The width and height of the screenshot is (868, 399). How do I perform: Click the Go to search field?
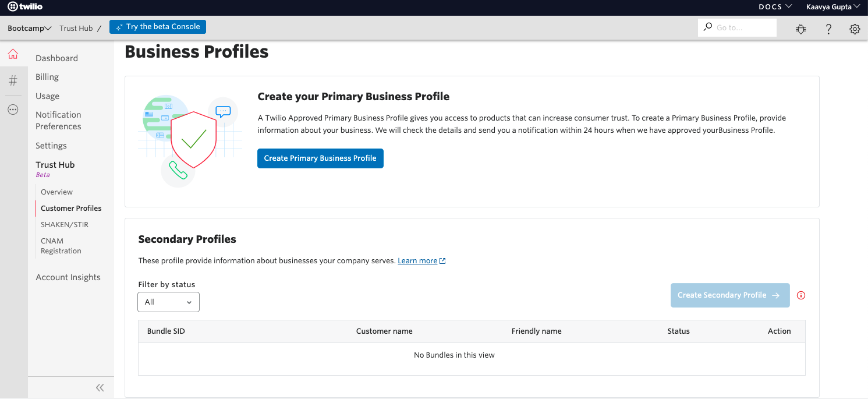(737, 27)
